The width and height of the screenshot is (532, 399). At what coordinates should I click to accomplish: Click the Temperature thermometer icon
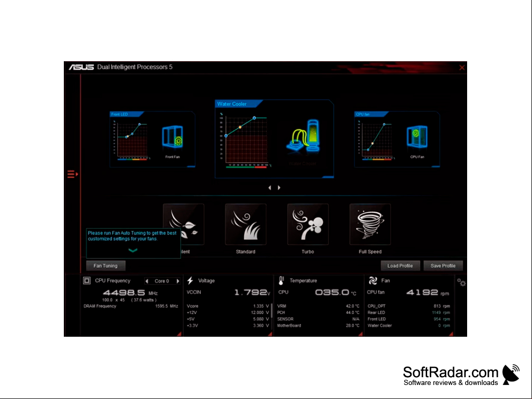point(281,281)
